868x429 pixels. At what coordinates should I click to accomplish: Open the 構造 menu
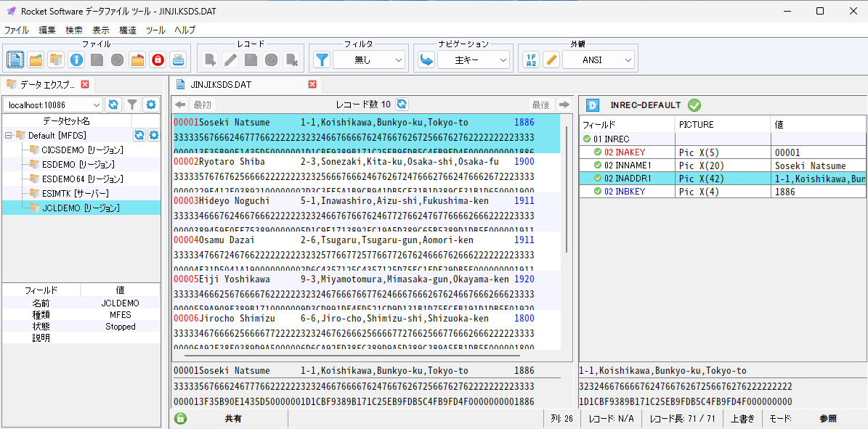click(x=128, y=30)
